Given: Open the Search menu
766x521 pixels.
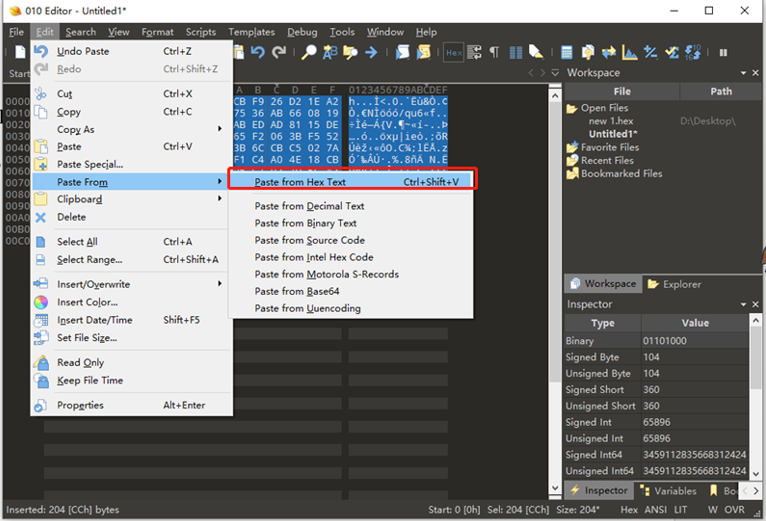Looking at the screenshot, I should pyautogui.click(x=81, y=32).
